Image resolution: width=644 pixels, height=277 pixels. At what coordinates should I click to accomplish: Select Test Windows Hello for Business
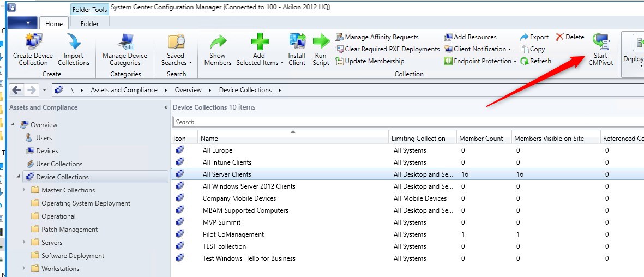407,258
